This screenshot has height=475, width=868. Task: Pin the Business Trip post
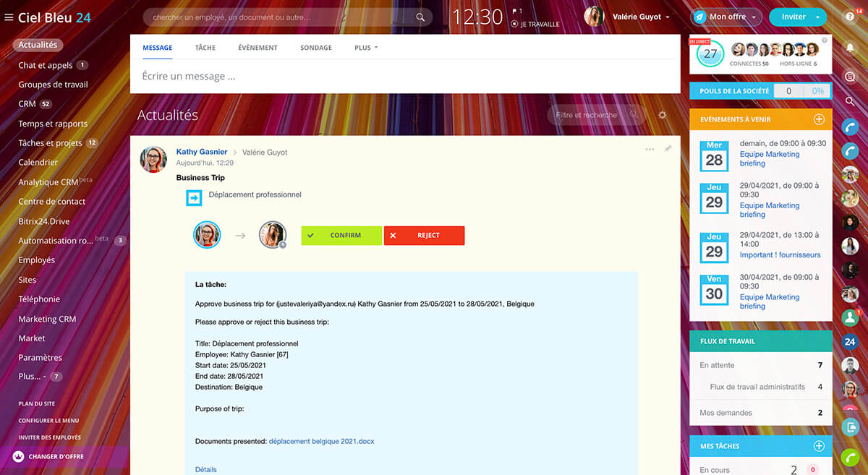[x=668, y=149]
